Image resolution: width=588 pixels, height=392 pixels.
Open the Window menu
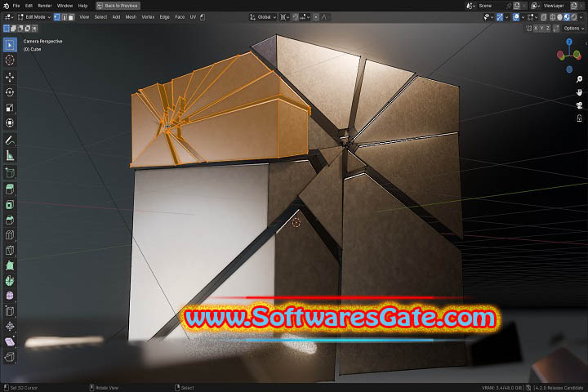pyautogui.click(x=65, y=6)
